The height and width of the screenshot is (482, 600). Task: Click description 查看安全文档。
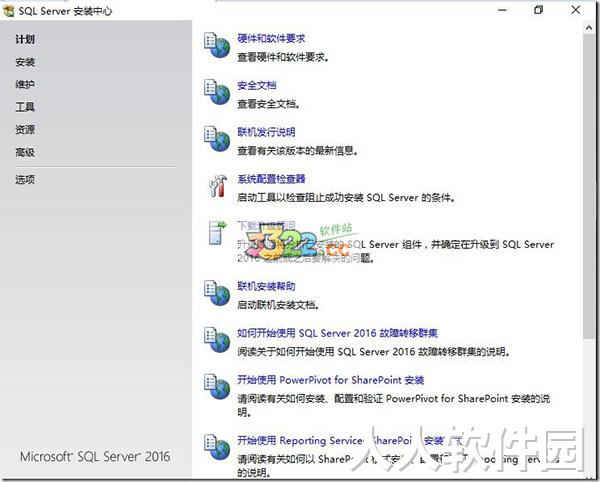tap(268, 104)
